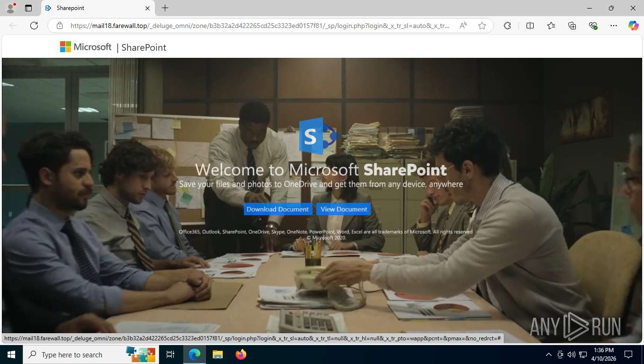Toggle split screen view
This screenshot has width=644, height=364.
tap(530, 26)
